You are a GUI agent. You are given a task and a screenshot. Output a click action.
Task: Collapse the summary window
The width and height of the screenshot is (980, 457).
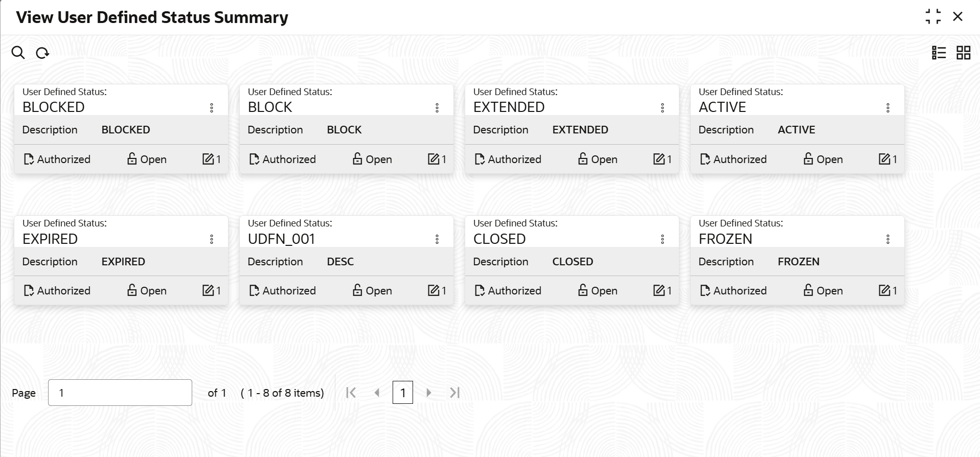[933, 17]
